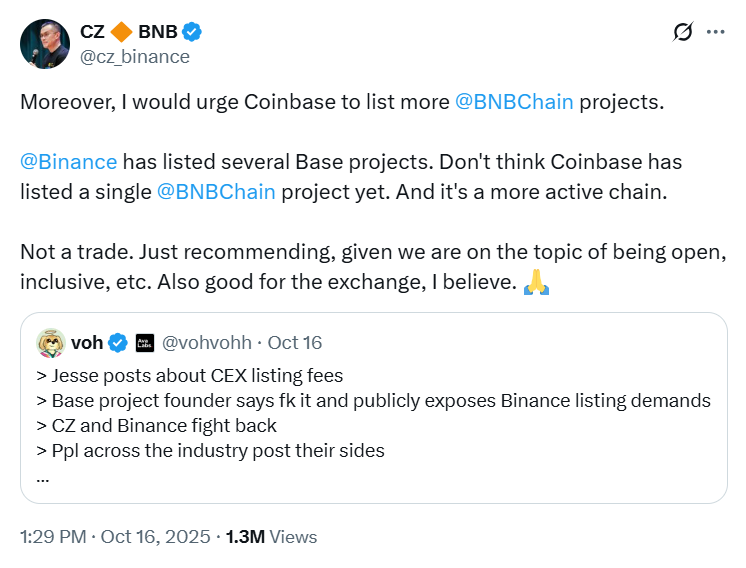Click the affiliate badge next to voh
The width and height of the screenshot is (746, 568).
click(144, 343)
